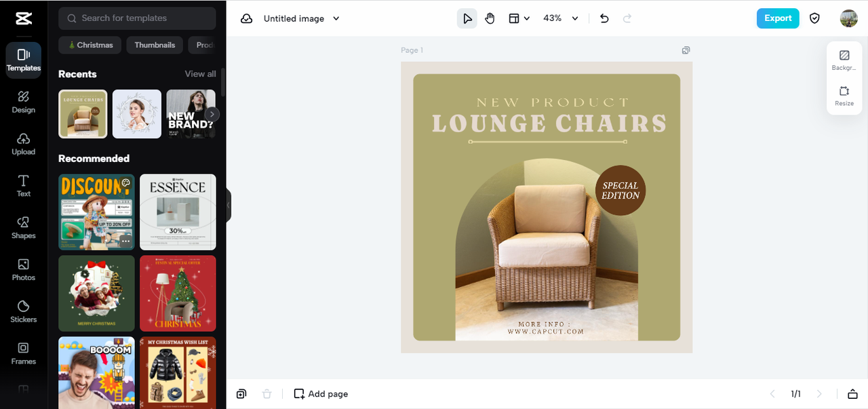Open the Photos sidebar tab

23,269
